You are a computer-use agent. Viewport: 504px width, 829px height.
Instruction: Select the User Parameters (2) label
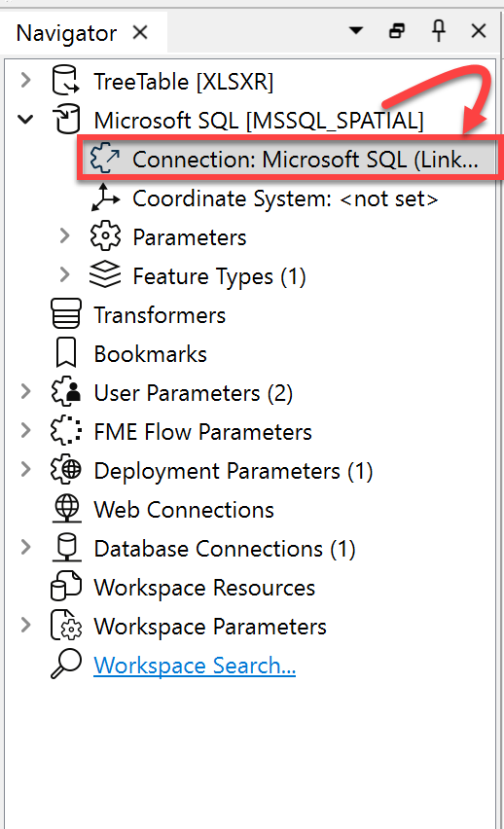(193, 393)
